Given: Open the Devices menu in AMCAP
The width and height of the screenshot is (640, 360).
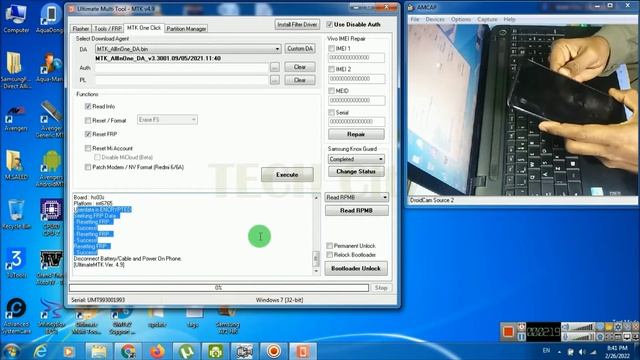Looking at the screenshot, I should tap(435, 19).
